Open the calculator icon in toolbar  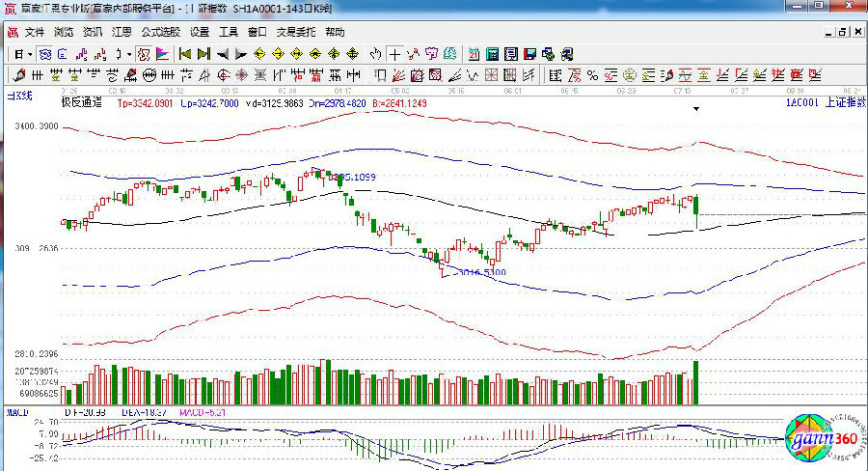click(493, 54)
